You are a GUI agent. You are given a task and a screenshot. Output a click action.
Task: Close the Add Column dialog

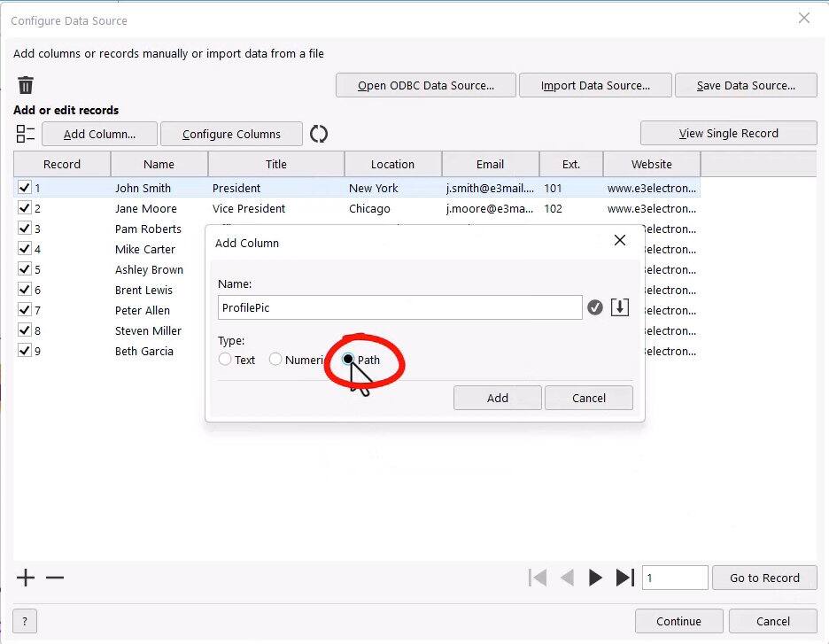(x=620, y=241)
